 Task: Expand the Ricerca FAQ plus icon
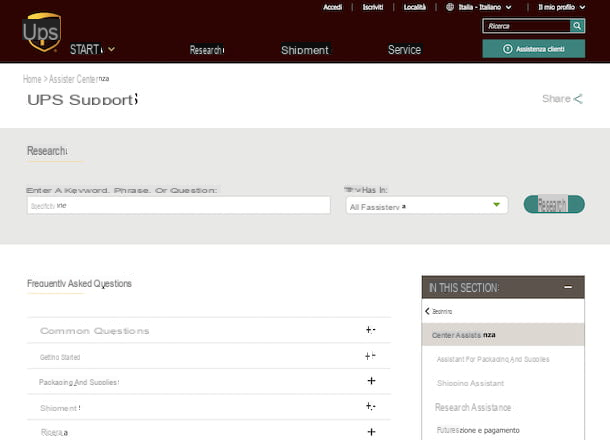pos(372,432)
